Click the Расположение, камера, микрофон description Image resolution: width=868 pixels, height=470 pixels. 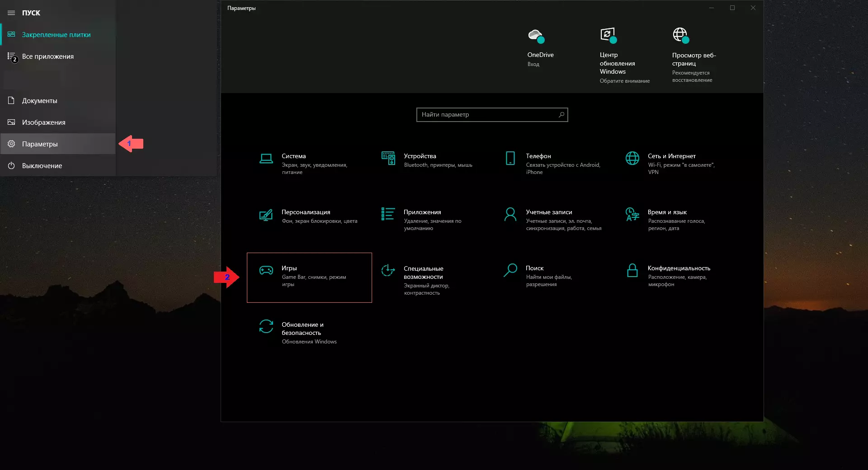pyautogui.click(x=677, y=281)
